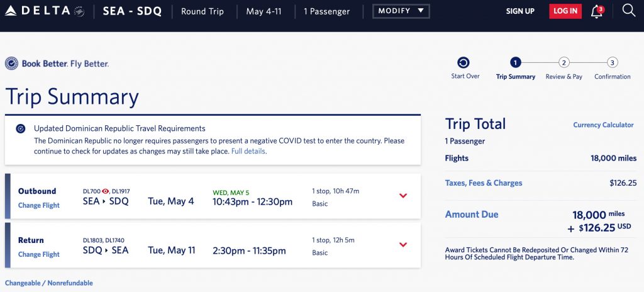Screen dimensions: 644x292
Task: Open the Full details link
Action: tap(248, 152)
